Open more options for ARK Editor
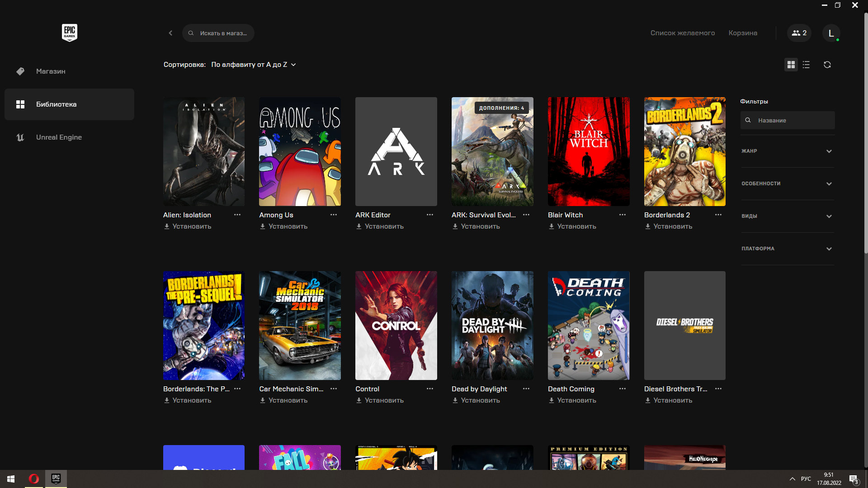The width and height of the screenshot is (868, 488). [430, 215]
